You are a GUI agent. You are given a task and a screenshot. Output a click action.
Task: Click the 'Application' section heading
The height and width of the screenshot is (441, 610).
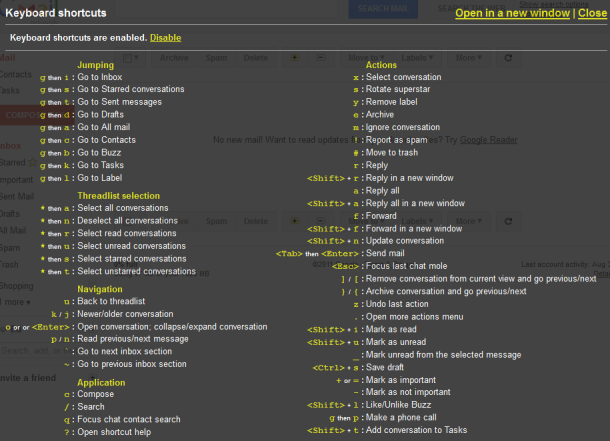pyautogui.click(x=101, y=382)
